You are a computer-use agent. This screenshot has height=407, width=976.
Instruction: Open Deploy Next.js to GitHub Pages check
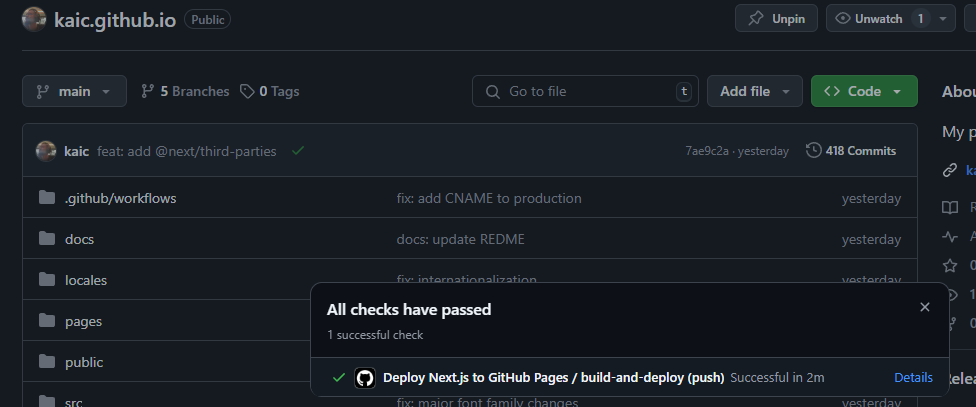[x=553, y=377]
